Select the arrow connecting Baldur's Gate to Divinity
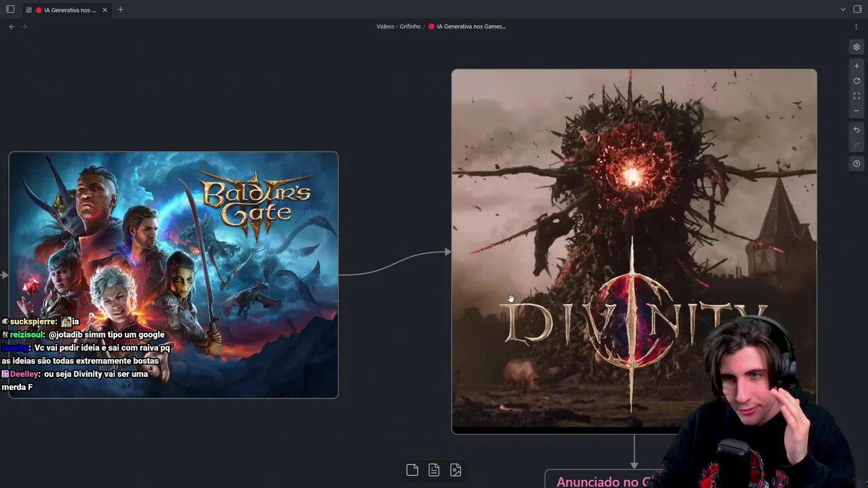 coord(395,263)
